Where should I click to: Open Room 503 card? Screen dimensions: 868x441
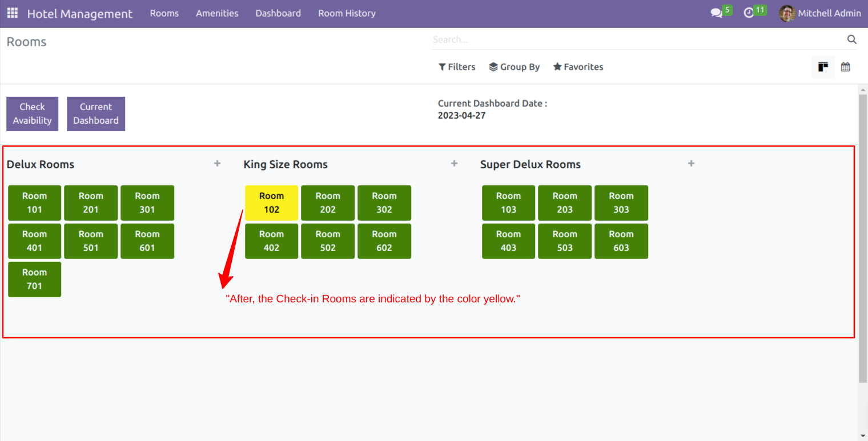(x=565, y=241)
